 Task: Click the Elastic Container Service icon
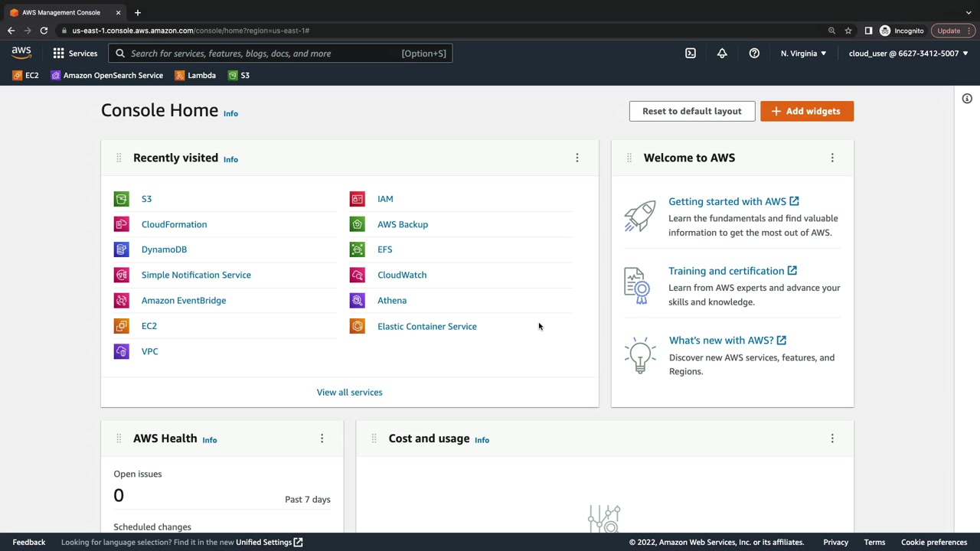coord(357,326)
